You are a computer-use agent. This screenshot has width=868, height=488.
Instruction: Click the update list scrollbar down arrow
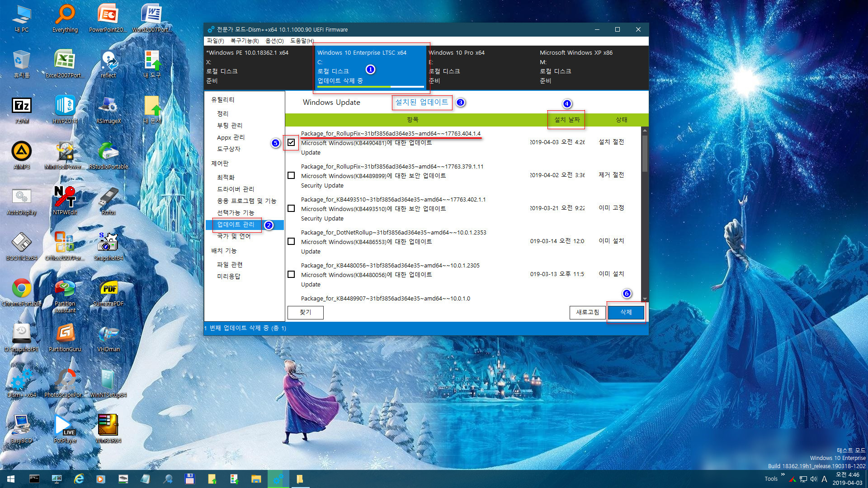coord(645,299)
